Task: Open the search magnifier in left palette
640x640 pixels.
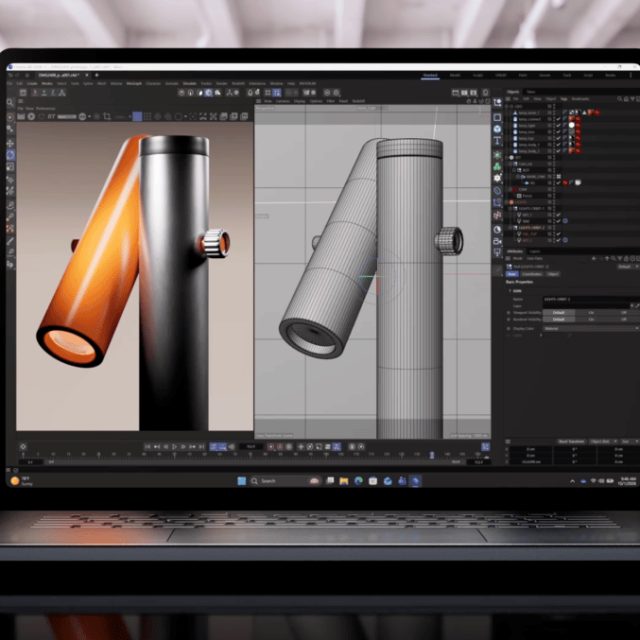Action: pyautogui.click(x=11, y=102)
